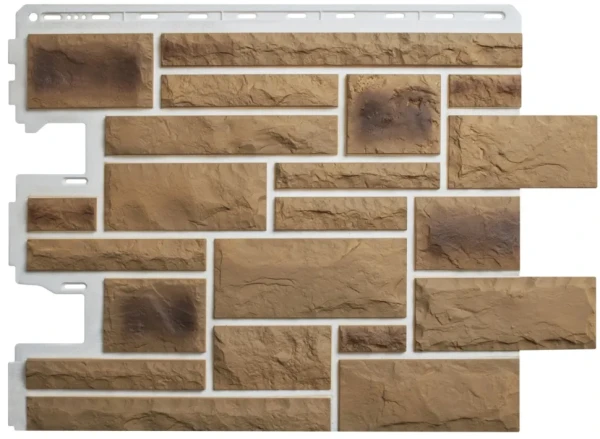Select the dark square stone at lower left

point(153,315)
